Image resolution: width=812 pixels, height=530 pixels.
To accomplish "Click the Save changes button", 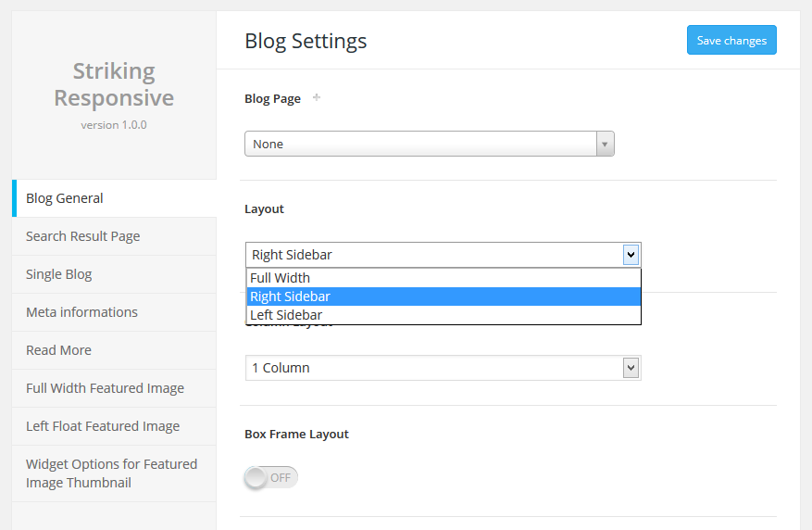I will tap(731, 41).
